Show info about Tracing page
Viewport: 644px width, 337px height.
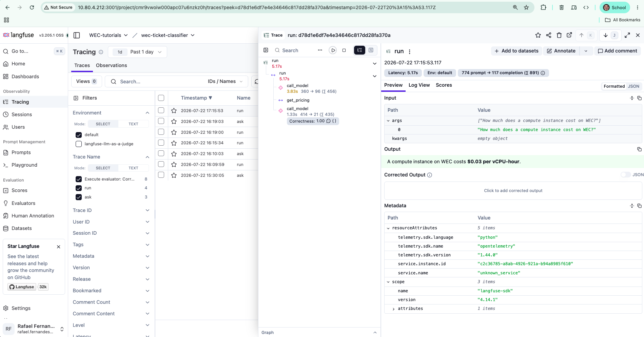pyautogui.click(x=101, y=52)
